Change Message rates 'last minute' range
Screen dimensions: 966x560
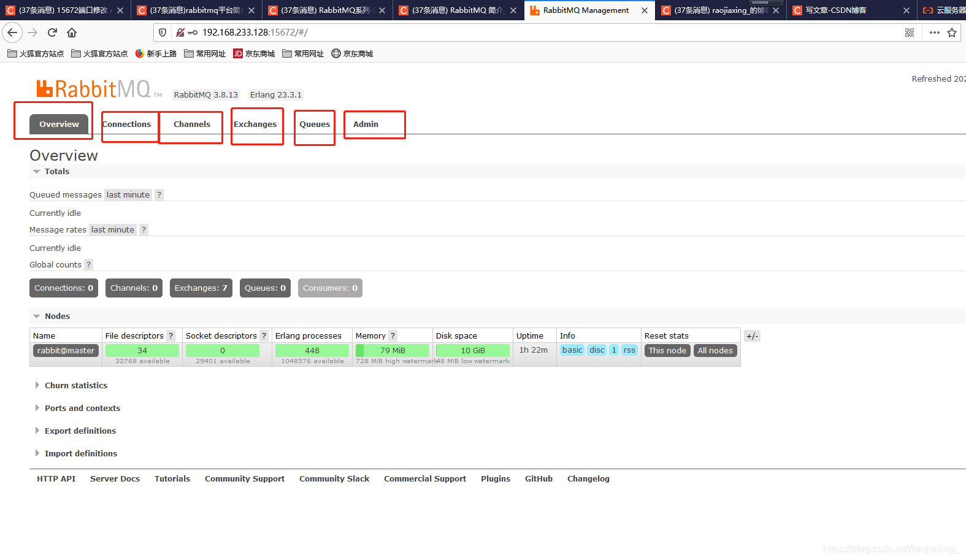point(113,229)
